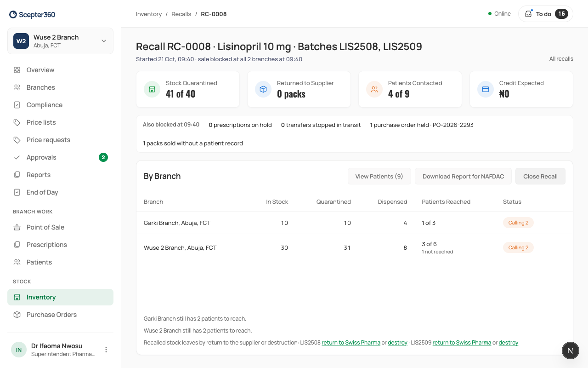Click Calling 2 status for Garki Branch
The height and width of the screenshot is (368, 588).
518,223
